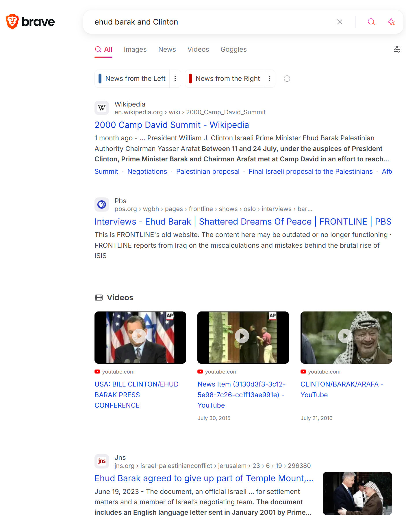
Task: Click the goggles info icon
Action: click(287, 79)
